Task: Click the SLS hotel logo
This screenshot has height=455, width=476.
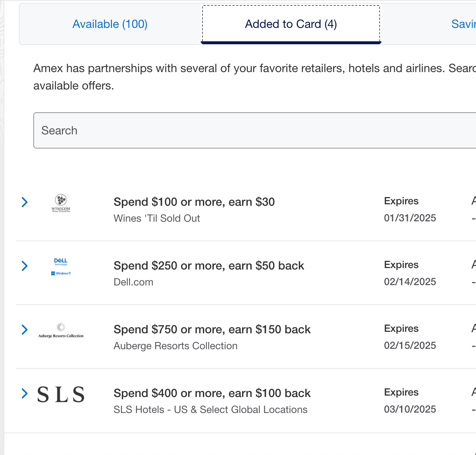Action: click(x=61, y=394)
